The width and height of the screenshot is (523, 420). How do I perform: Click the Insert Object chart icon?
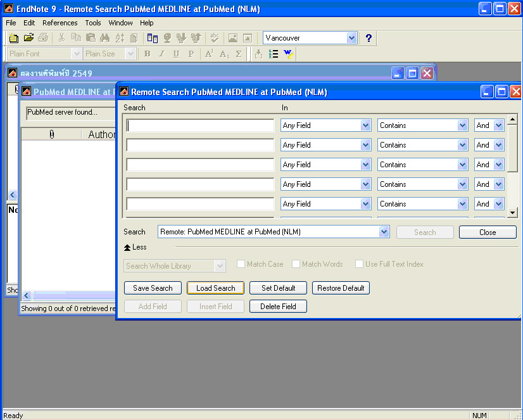[248, 38]
